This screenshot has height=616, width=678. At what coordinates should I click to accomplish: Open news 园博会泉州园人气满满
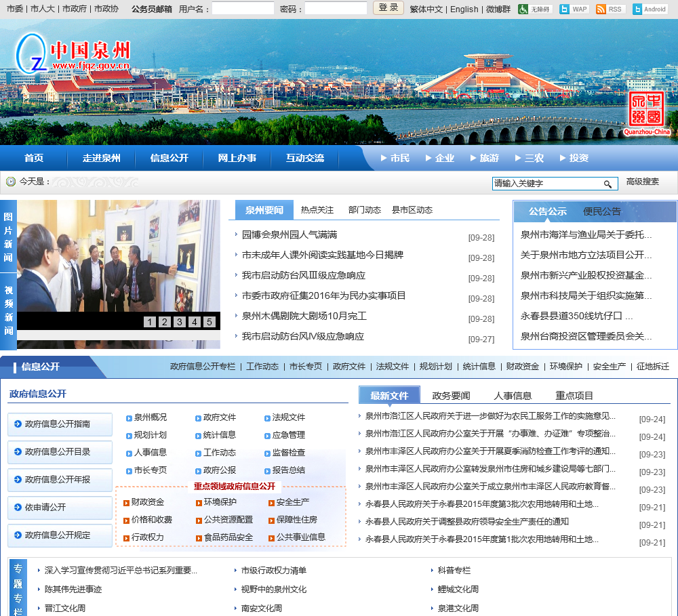[290, 234]
